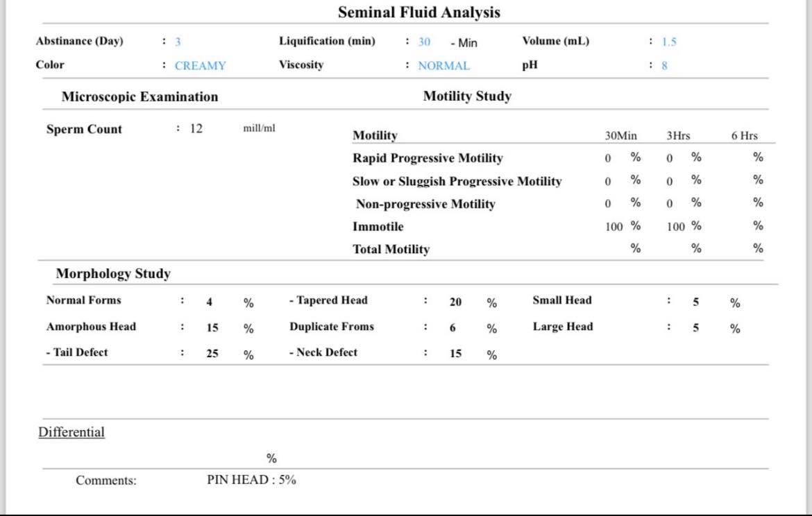Select the Volume (mL) value 1.5
This screenshot has height=516, width=812.
click(668, 42)
